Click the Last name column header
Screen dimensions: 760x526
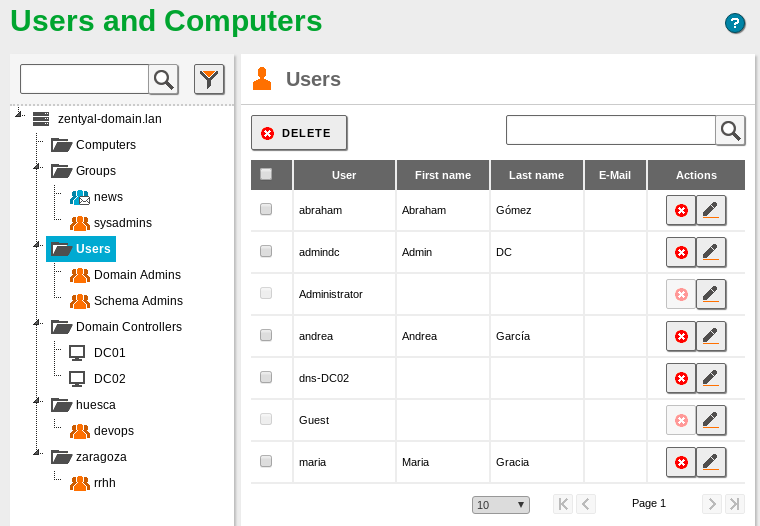click(x=537, y=175)
